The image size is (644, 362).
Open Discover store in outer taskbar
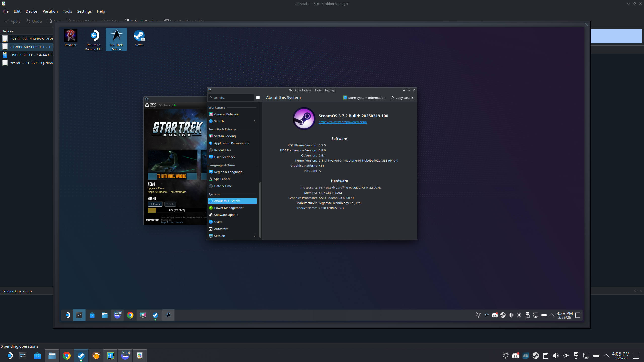point(37,356)
